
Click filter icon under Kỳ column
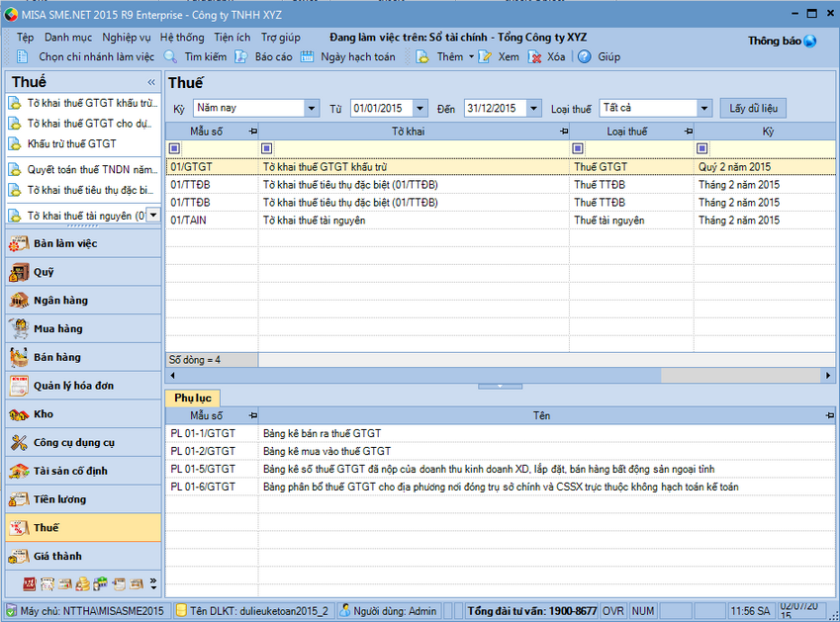(x=701, y=148)
